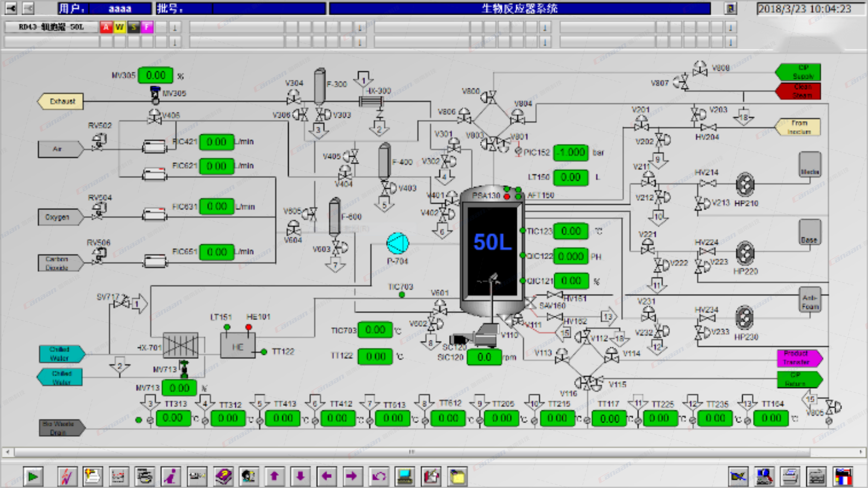868x488 pixels.
Task: Toggle the yellow W warning indicator
Action: [120, 27]
